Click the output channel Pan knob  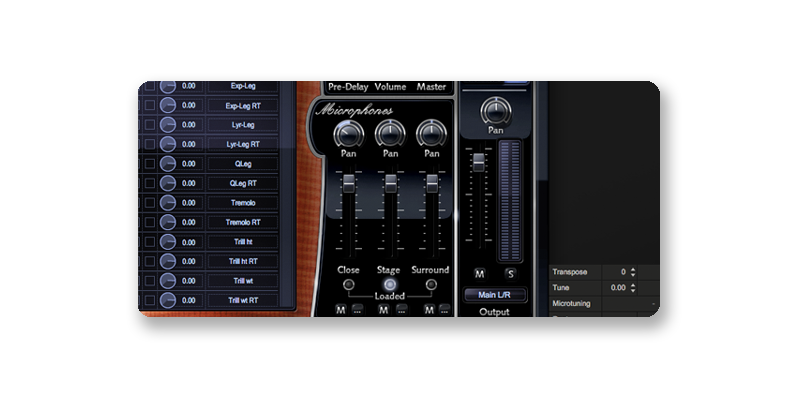tap(494, 110)
